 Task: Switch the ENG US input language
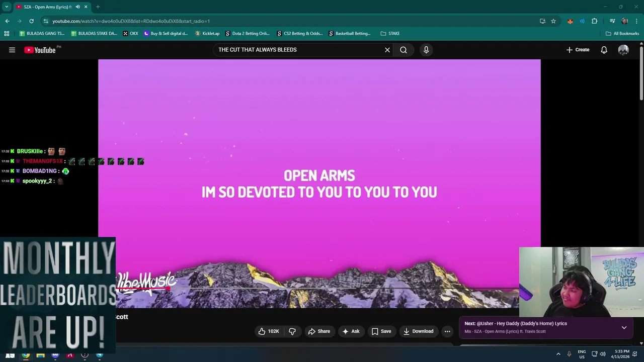pyautogui.click(x=582, y=354)
